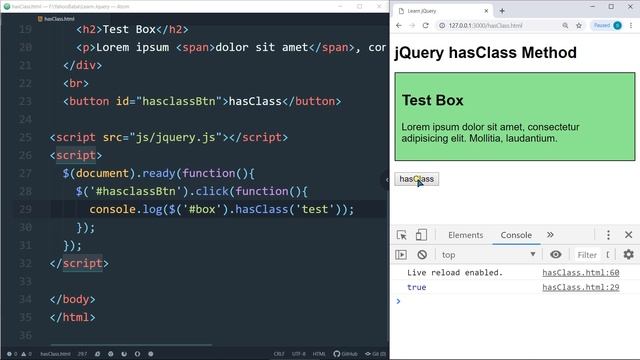This screenshot has width=640, height=360.
Task: Click the Live reload enabled message
Action: pyautogui.click(x=455, y=273)
